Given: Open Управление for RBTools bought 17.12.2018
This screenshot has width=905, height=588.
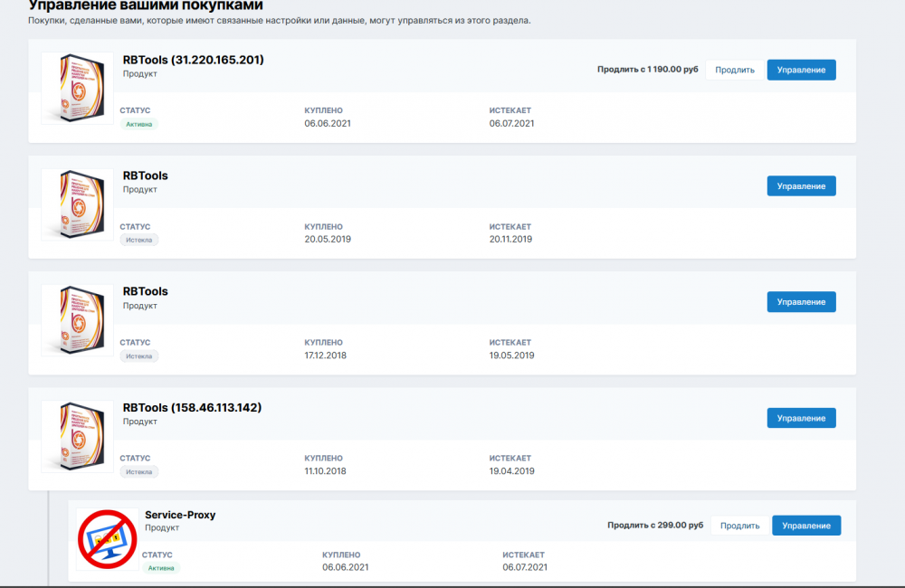Looking at the screenshot, I should tap(801, 302).
